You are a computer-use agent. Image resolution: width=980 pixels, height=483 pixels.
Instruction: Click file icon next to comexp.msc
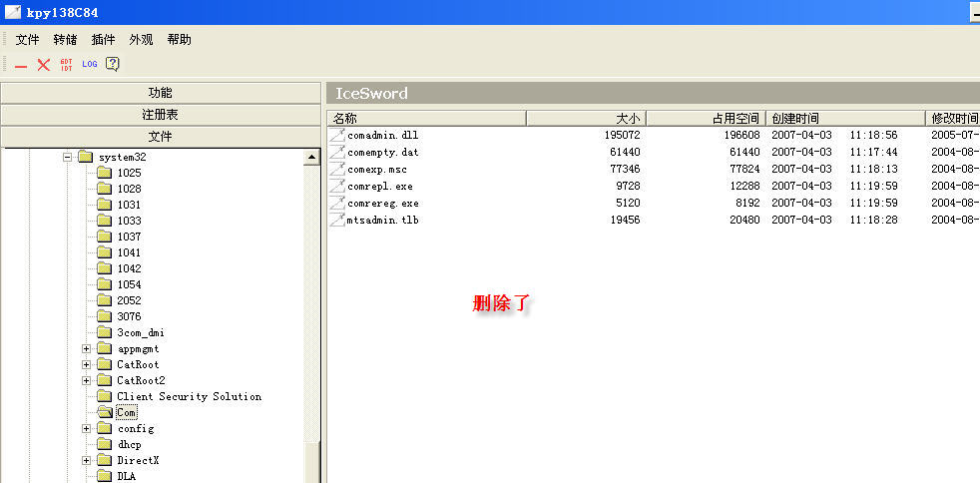337,169
